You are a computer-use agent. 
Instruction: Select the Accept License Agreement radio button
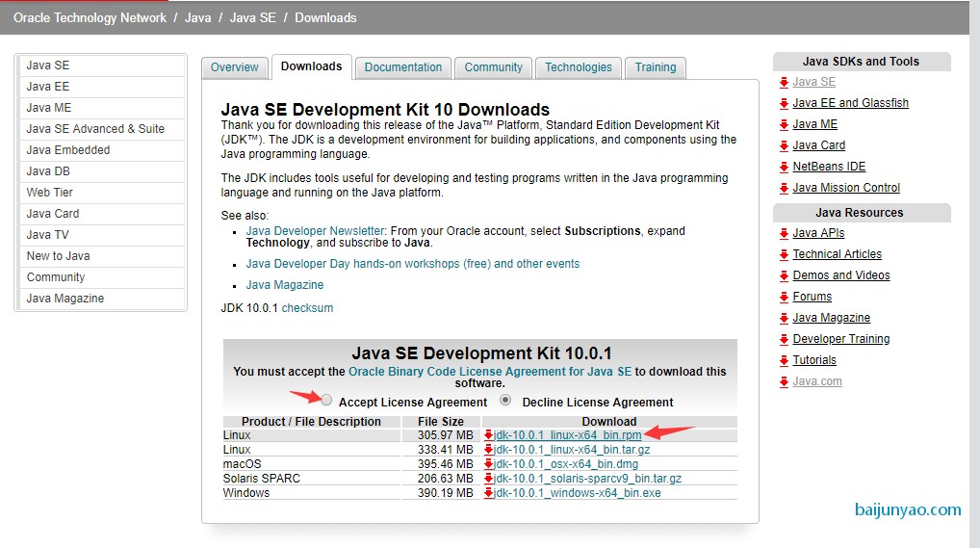tap(326, 401)
